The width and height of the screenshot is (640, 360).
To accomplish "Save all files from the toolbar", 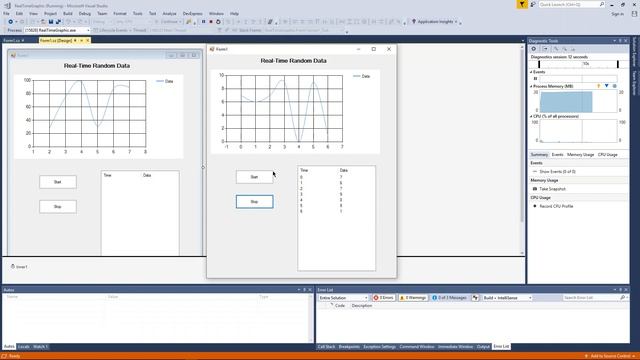I will coord(58,22).
